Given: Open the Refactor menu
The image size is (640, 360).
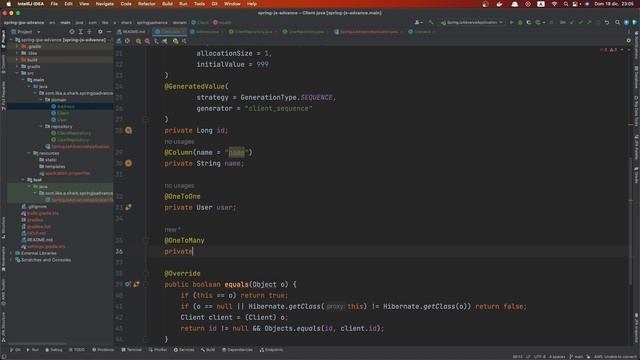Looking at the screenshot, I should [x=147, y=4].
